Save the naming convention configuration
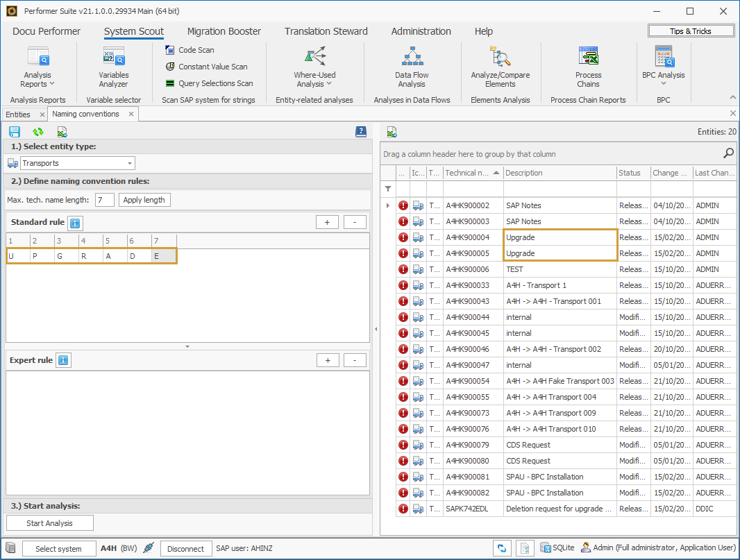 coord(14,131)
